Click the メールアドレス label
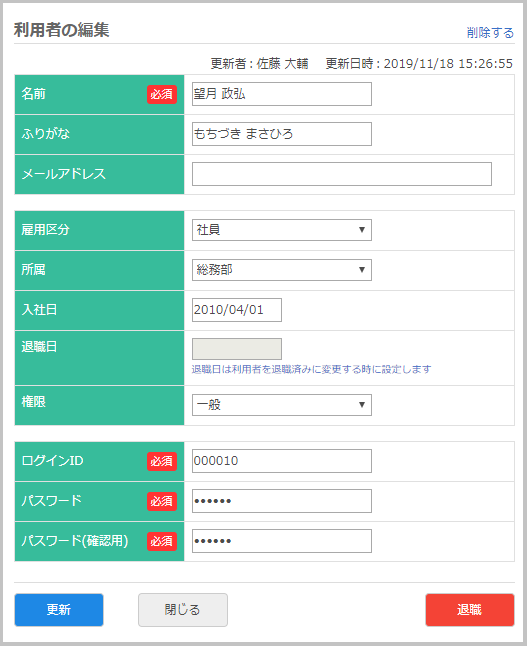Viewport: 527px width, 646px height. [63, 174]
